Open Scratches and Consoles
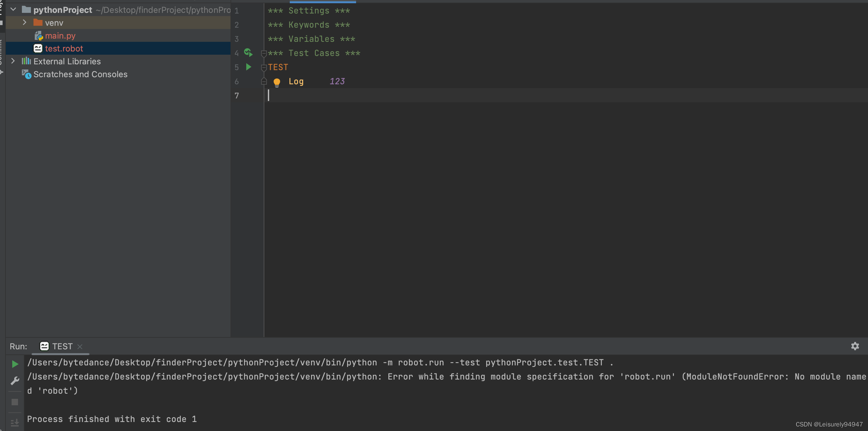The height and width of the screenshot is (431, 868). click(x=80, y=74)
